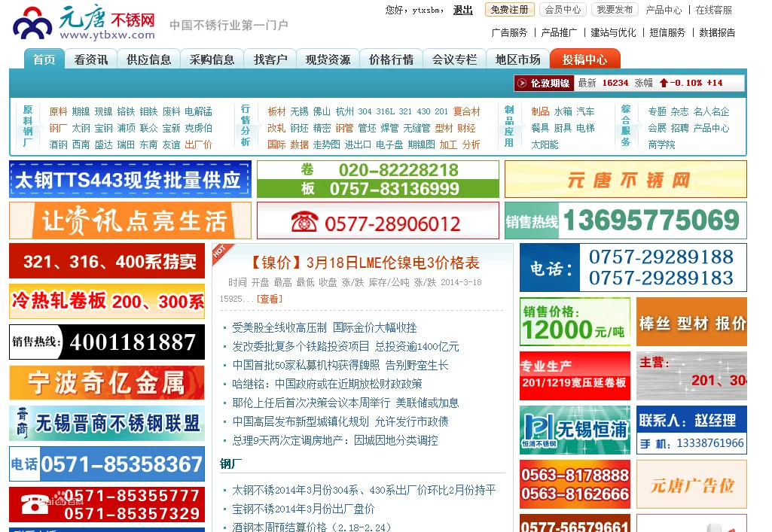This screenshot has height=532, width=772.
Task: Open the 联系人 赵经理 ad
Action: 691,430
